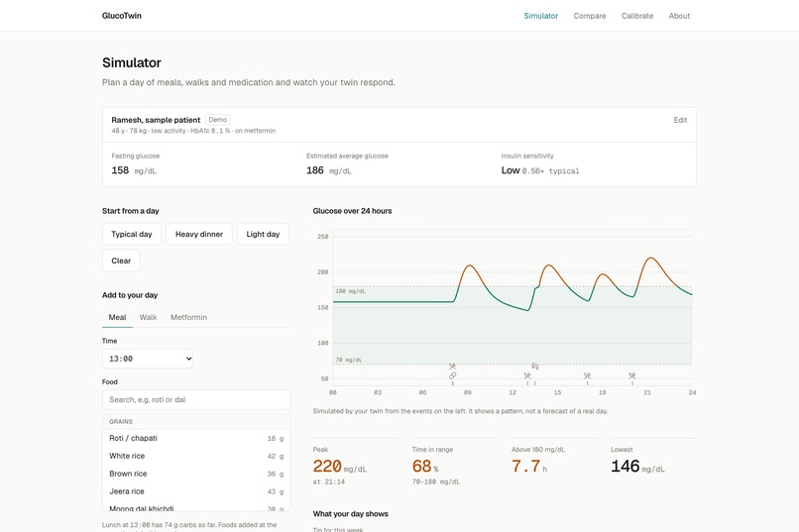
Task: Switch to the Walk tab
Action: point(149,317)
